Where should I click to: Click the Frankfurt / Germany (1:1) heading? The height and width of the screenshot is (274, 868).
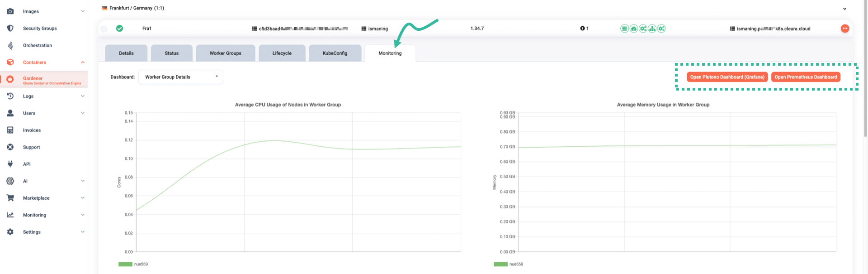coord(137,8)
